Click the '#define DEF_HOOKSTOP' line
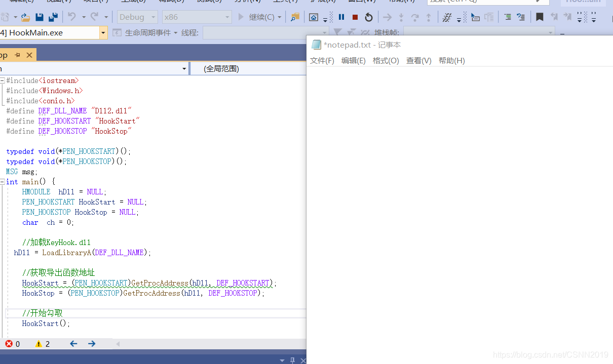 click(x=69, y=131)
